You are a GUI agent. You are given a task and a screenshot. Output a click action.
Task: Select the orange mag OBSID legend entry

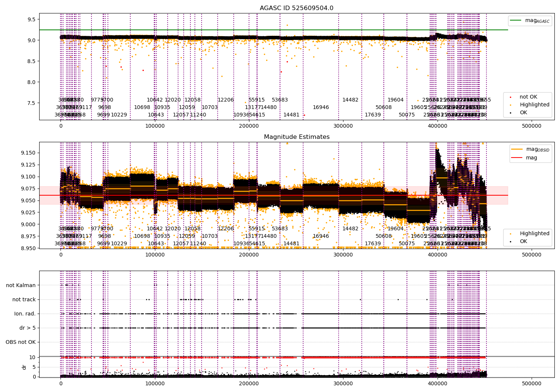click(530, 149)
